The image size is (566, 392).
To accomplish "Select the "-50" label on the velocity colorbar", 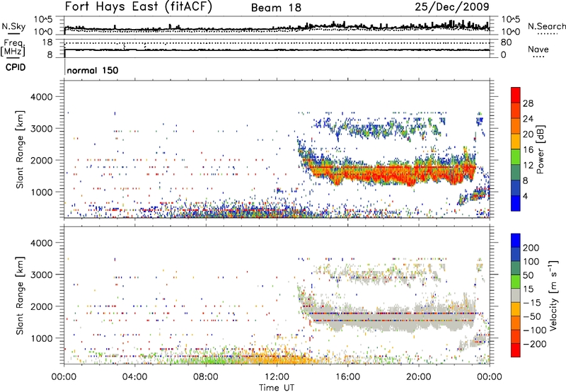I will pos(533,316).
